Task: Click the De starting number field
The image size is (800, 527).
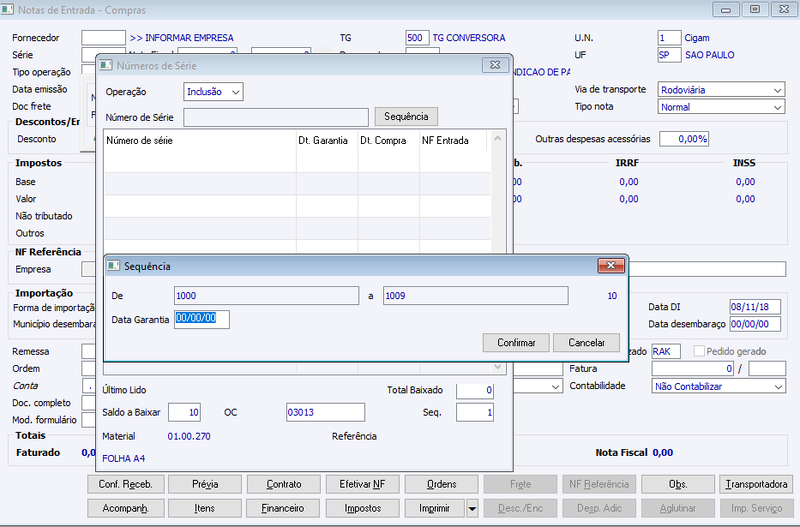Action: pos(266,295)
